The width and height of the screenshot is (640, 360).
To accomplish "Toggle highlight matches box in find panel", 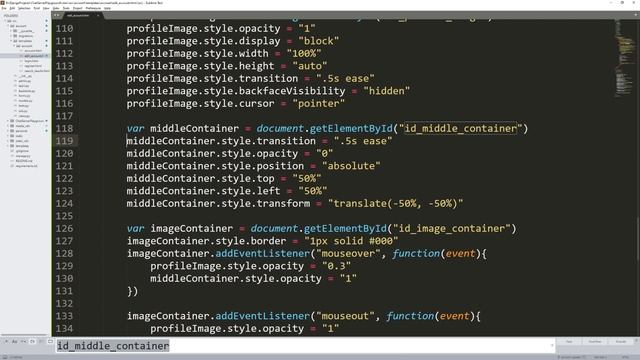I will coord(50,341).
